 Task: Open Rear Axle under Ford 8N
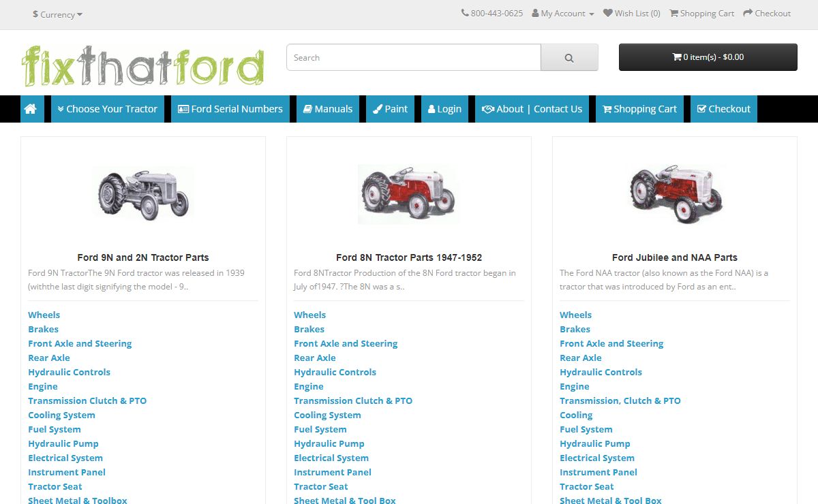pyautogui.click(x=315, y=358)
